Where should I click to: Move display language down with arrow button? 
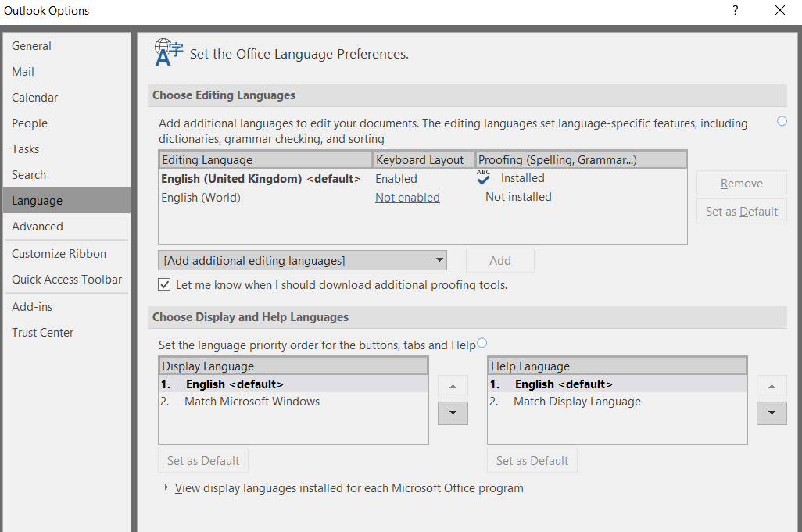coord(453,413)
